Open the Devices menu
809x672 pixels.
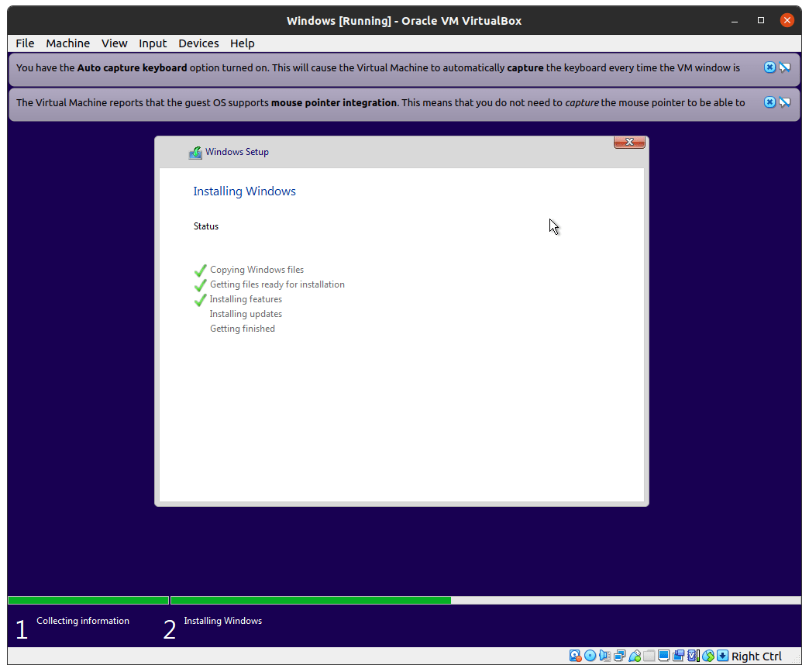[198, 43]
